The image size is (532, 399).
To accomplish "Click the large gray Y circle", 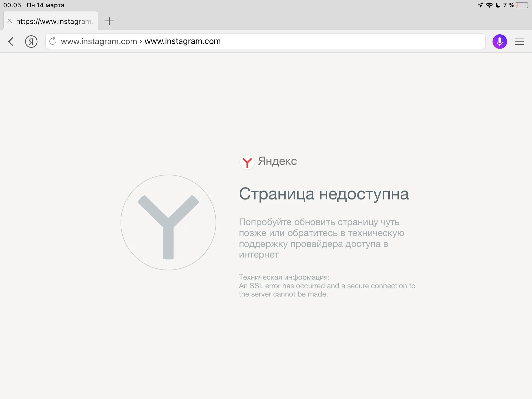I will point(168,222).
